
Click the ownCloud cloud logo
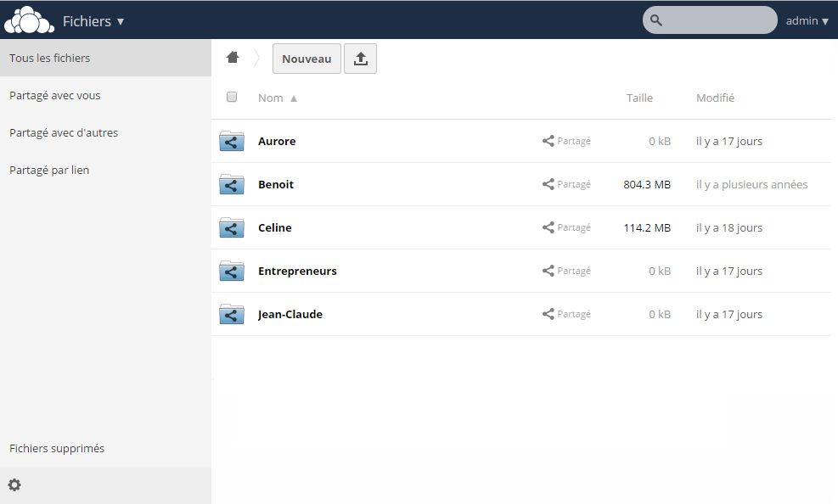[x=30, y=20]
